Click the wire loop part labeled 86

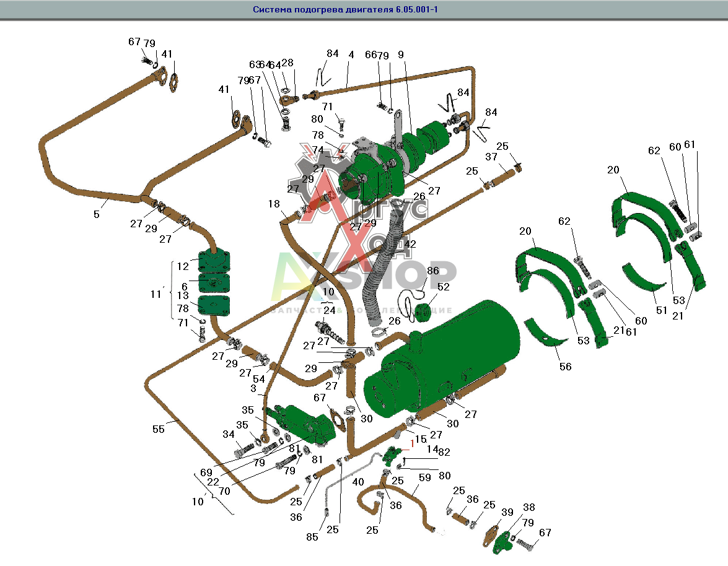pyautogui.click(x=413, y=304)
